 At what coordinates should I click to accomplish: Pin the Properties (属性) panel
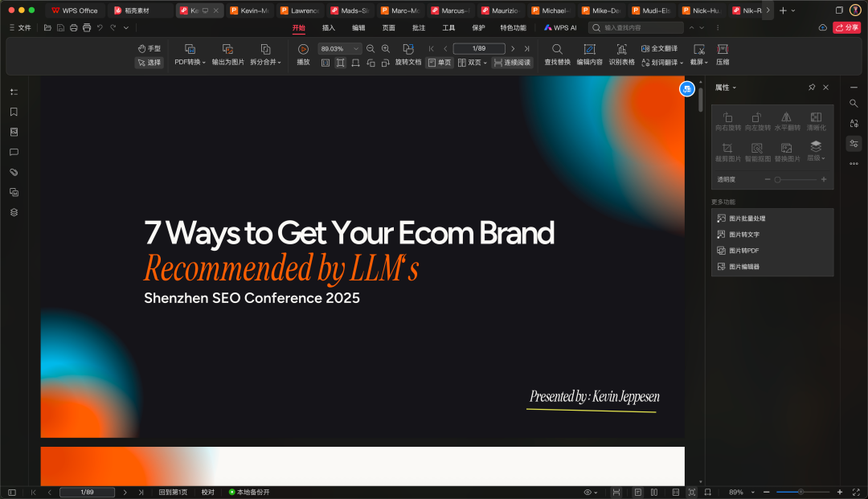tap(812, 88)
